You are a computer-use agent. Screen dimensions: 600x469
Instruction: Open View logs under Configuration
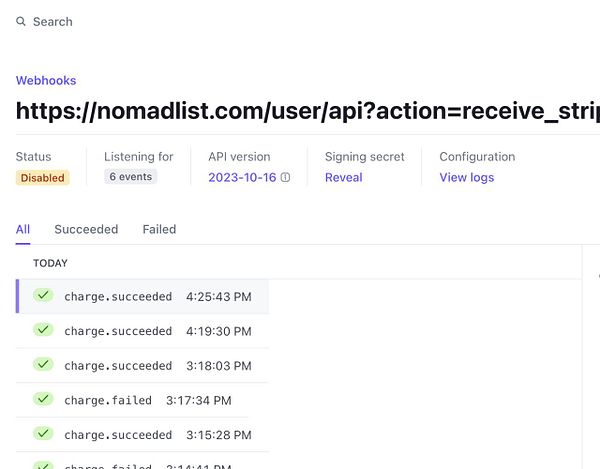click(466, 177)
